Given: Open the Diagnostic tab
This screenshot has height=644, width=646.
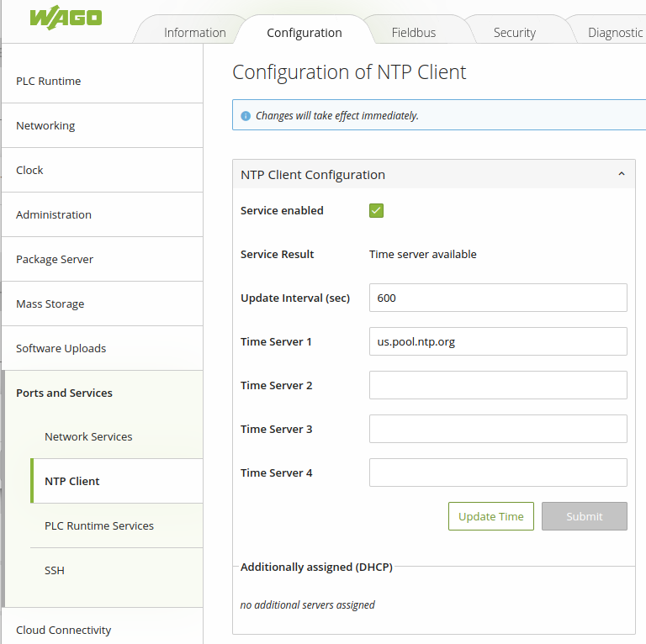Looking at the screenshot, I should tap(615, 33).
